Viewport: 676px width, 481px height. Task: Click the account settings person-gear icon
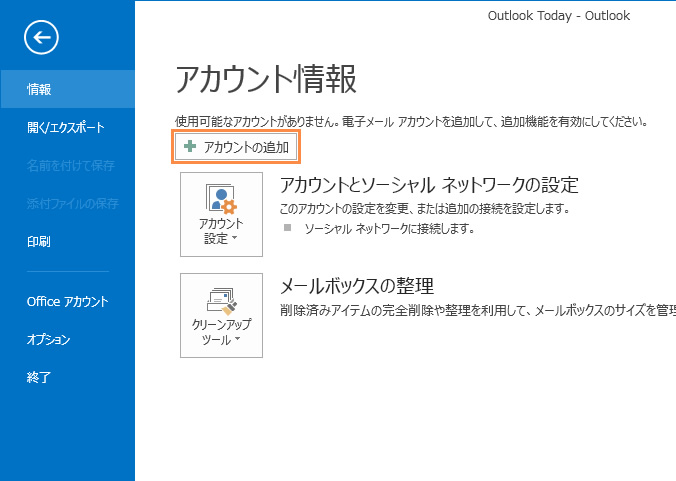point(221,199)
